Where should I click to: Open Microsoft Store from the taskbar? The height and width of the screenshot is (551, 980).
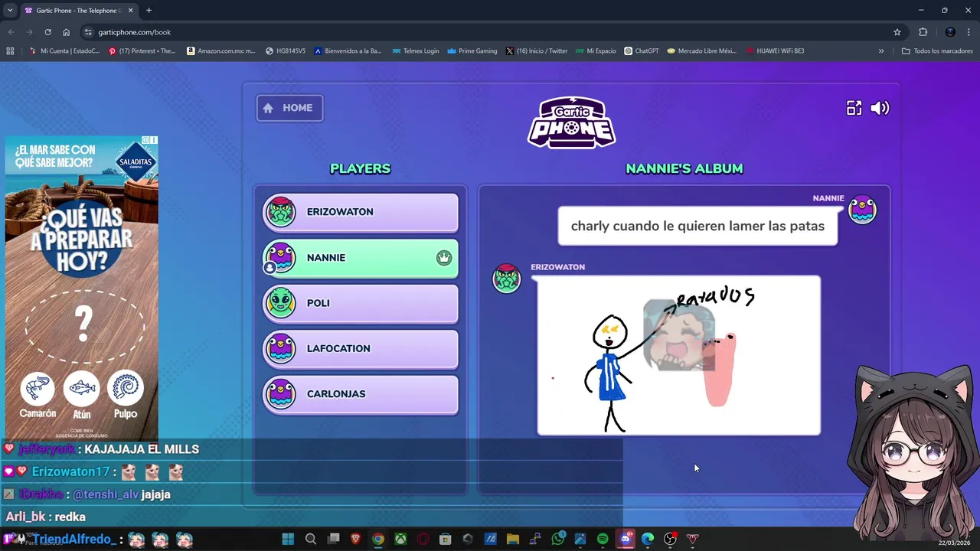point(446,539)
